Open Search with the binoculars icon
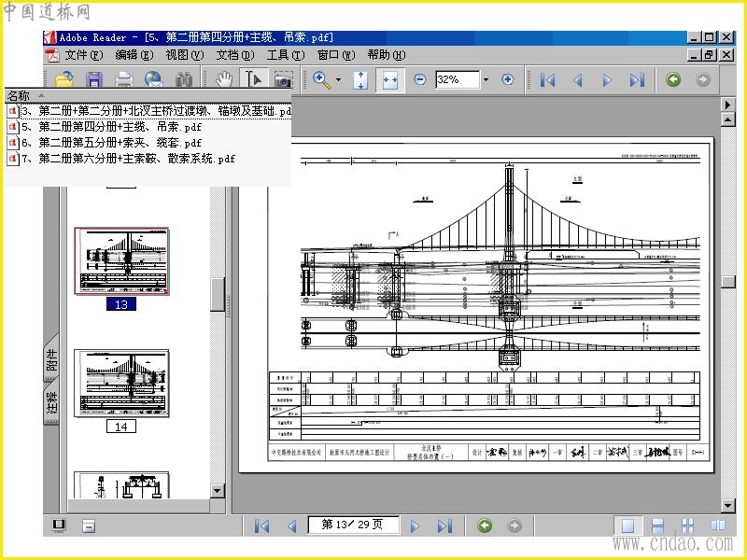 [183, 79]
